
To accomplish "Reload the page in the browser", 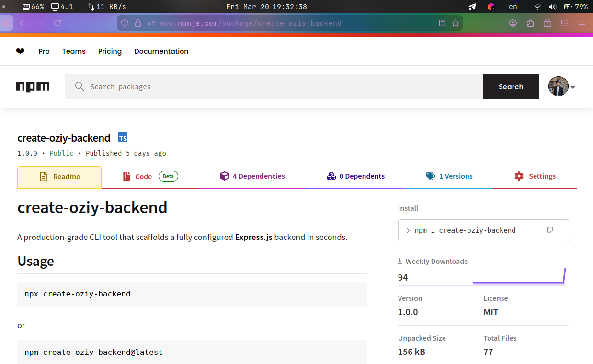I will pyautogui.click(x=57, y=23).
